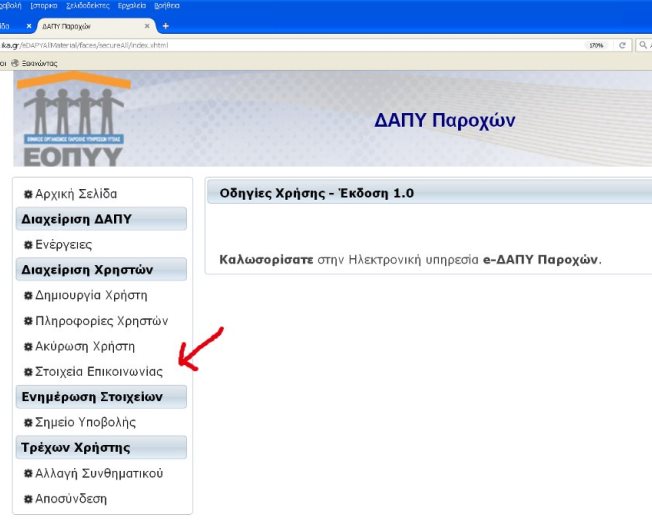Viewport: 652px width, 531px height.
Task: Open the Ενέργειες menu link
Action: point(64,245)
